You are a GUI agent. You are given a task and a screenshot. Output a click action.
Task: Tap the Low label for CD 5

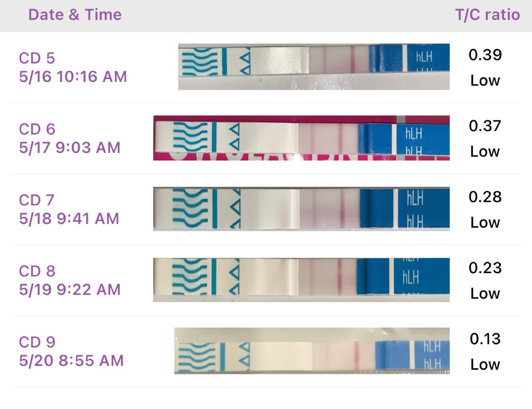click(x=485, y=80)
